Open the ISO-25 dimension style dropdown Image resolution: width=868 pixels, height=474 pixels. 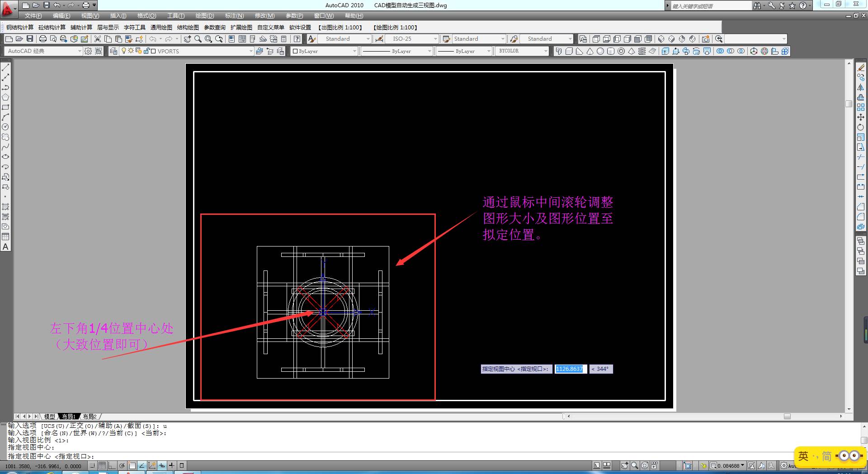(x=412, y=39)
